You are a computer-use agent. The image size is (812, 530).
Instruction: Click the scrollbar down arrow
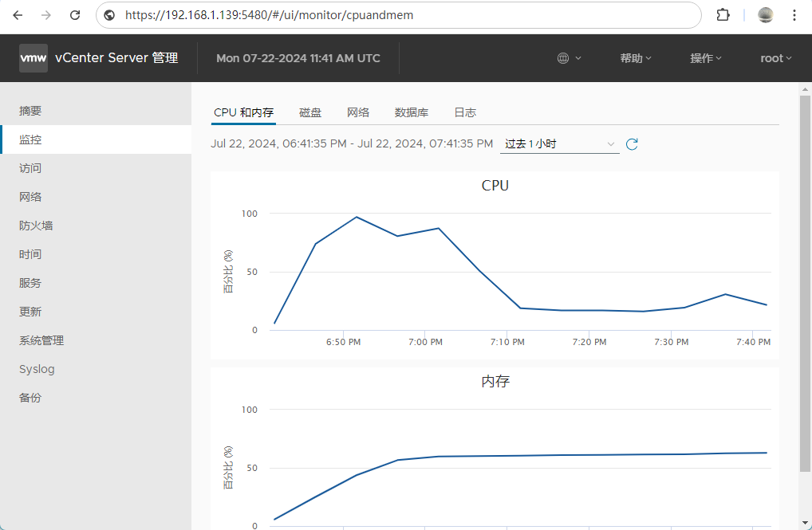(x=805, y=524)
